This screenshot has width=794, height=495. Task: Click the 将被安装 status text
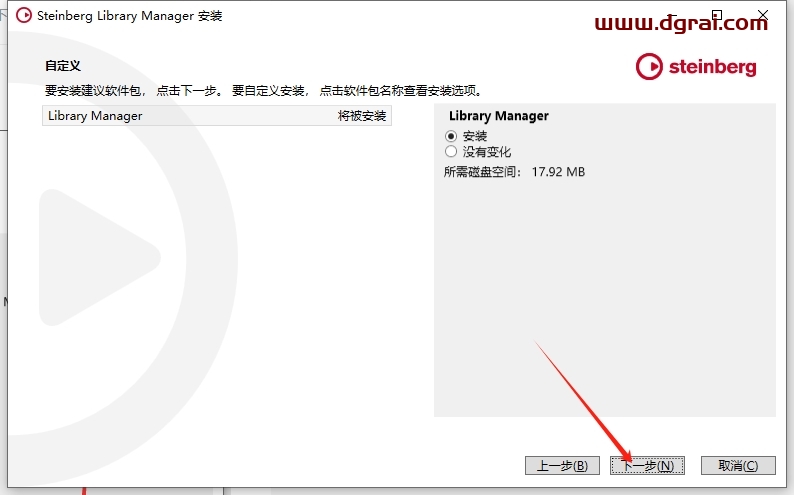click(362, 116)
